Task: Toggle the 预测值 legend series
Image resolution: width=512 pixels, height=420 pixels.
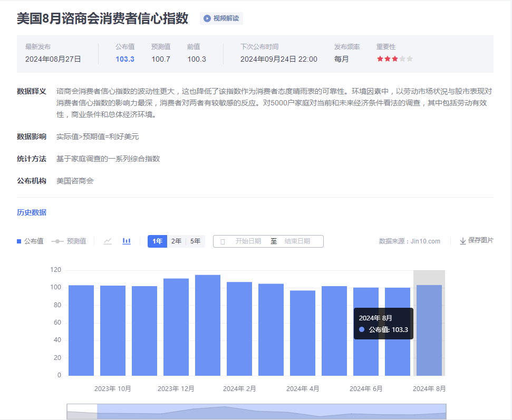Action: click(x=69, y=241)
